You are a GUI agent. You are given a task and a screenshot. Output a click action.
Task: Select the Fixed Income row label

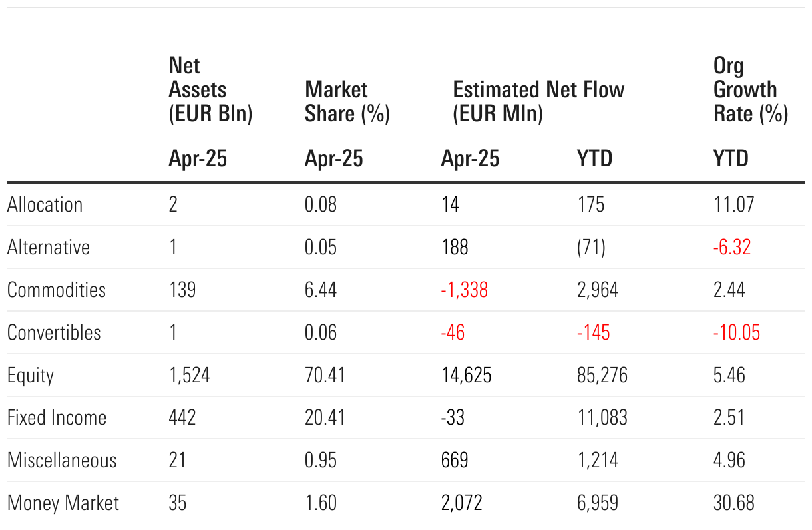(57, 417)
